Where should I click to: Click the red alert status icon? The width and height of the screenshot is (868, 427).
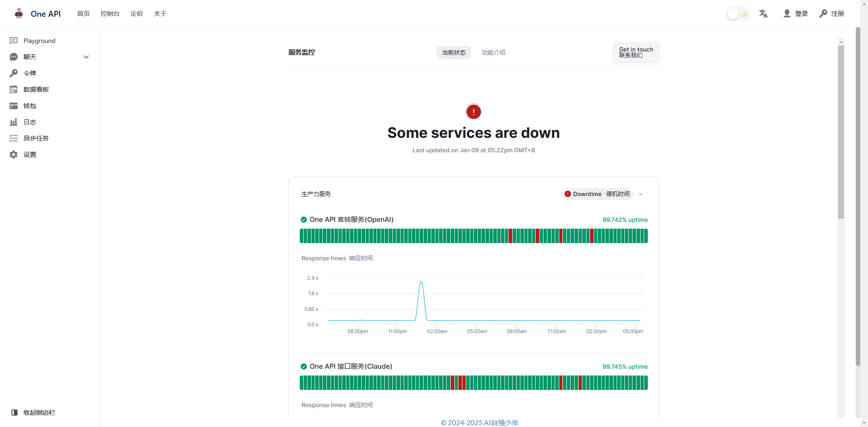click(473, 112)
